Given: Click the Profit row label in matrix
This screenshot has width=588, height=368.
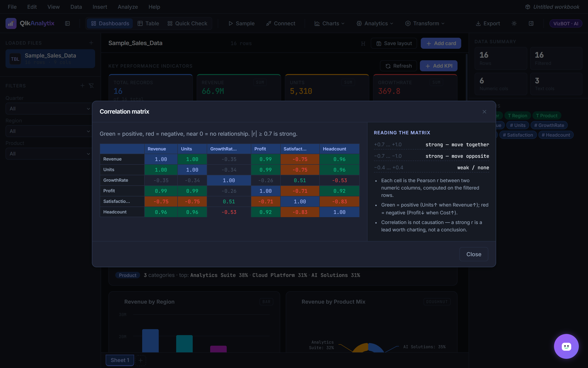Looking at the screenshot, I should coord(122,191).
